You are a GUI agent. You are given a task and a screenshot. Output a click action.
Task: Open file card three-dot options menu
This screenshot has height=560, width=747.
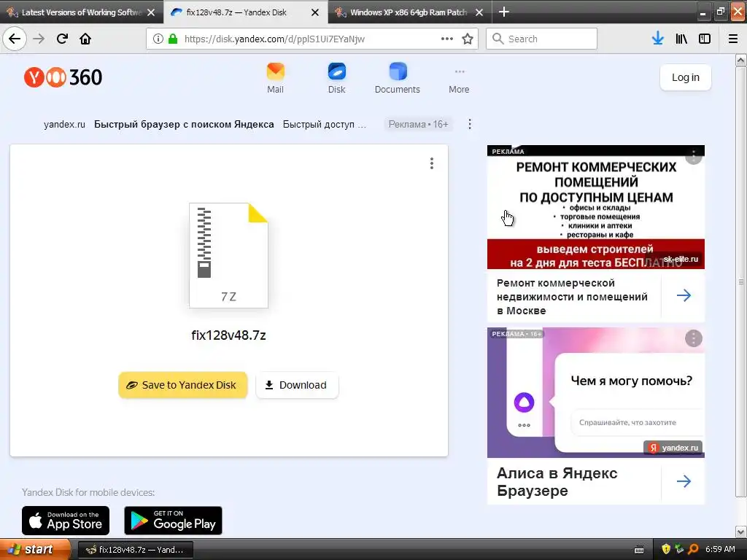pyautogui.click(x=432, y=163)
